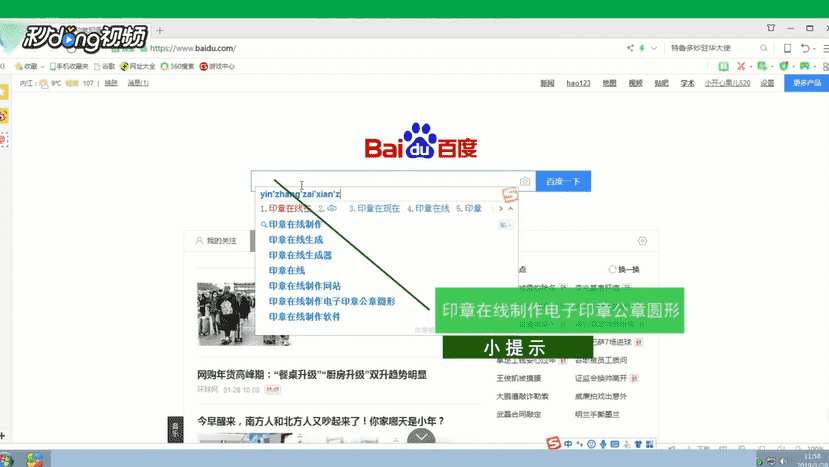Viewport: 829px width, 467px height.
Task: Choose suggestion 印章在线制作网站
Action: coord(305,286)
